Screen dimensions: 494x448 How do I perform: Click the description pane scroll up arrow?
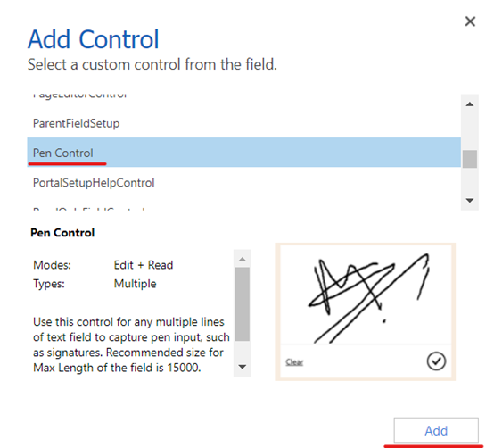(243, 259)
